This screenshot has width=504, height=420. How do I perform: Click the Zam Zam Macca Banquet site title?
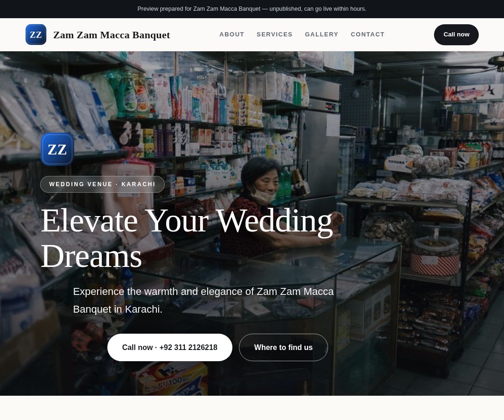coord(112,35)
